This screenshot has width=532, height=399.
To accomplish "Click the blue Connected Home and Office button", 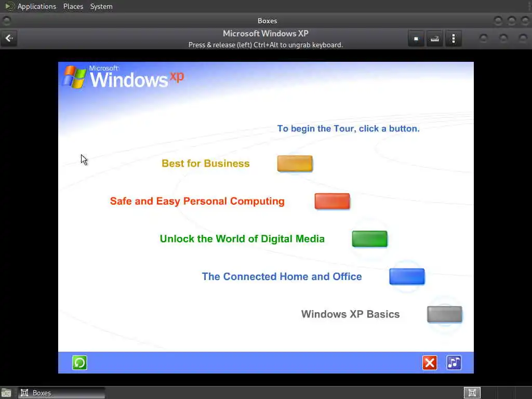I will (407, 276).
